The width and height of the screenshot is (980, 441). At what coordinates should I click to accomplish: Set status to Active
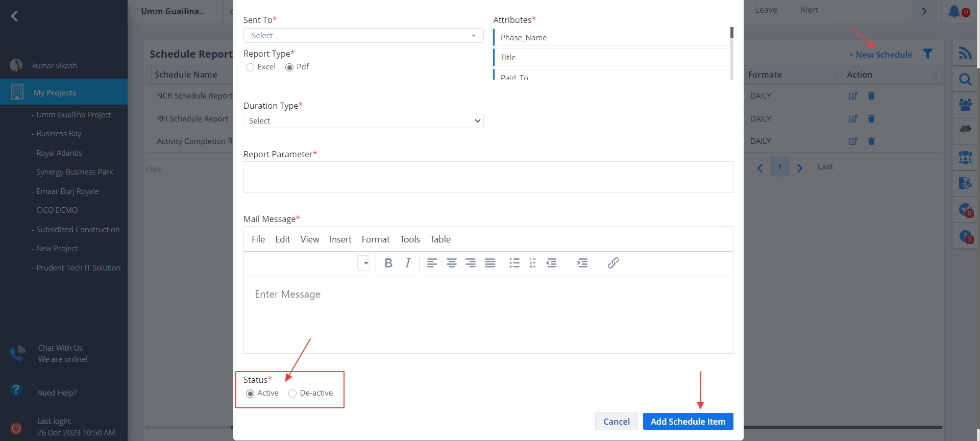pos(250,394)
